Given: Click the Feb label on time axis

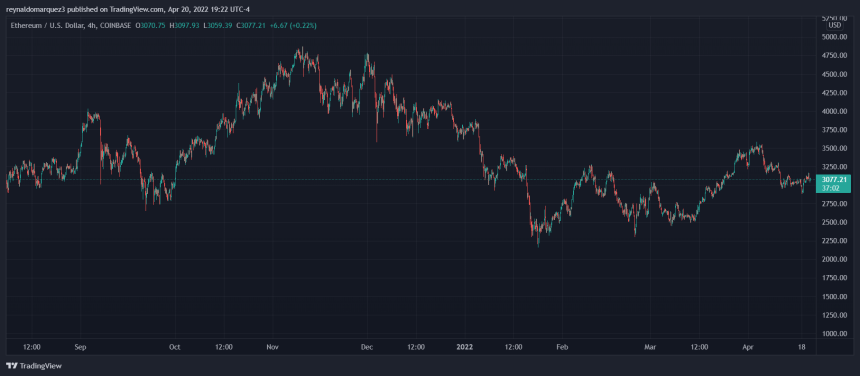Looking at the screenshot, I should pos(562,347).
